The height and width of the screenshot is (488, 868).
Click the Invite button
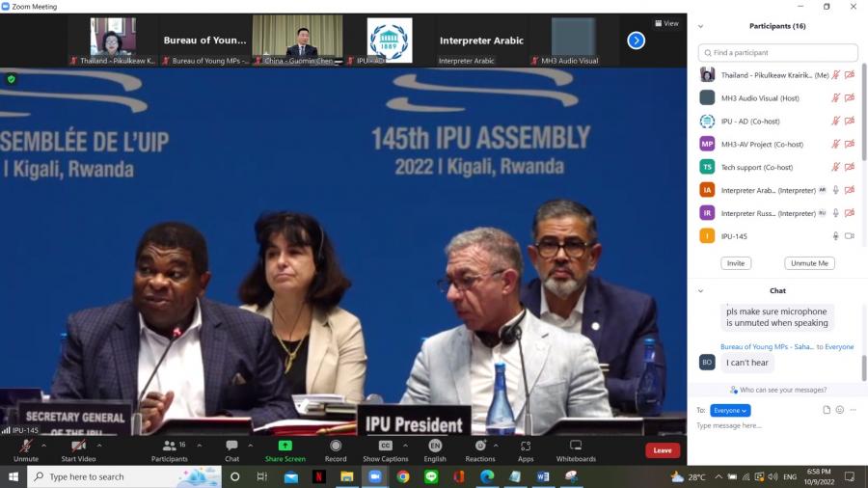(x=736, y=263)
